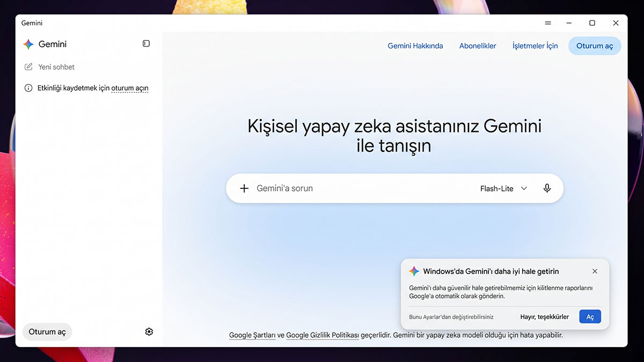Viewport: 644px width, 362px height.
Task: Click Kişisel yapay zeka asistanınız heading
Action: tap(394, 136)
